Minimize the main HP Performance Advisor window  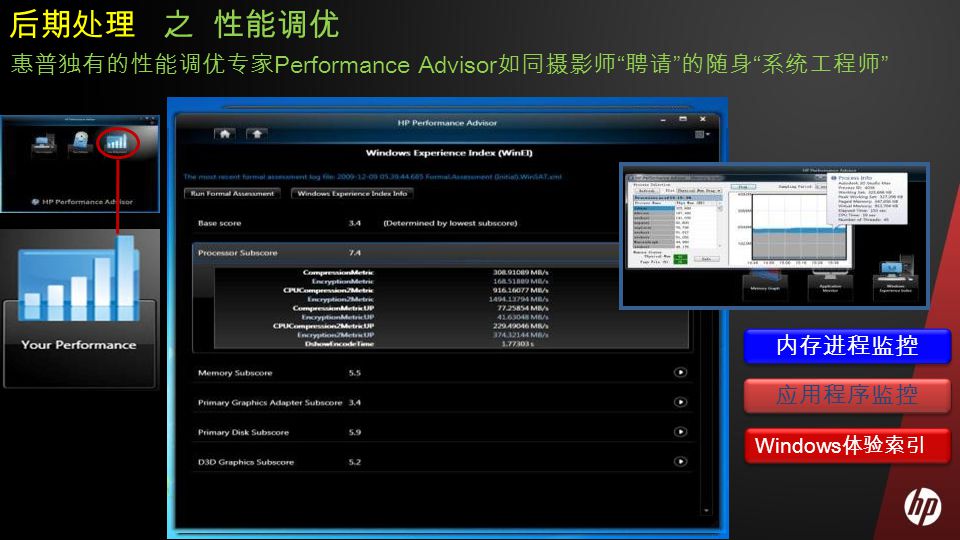coord(663,119)
